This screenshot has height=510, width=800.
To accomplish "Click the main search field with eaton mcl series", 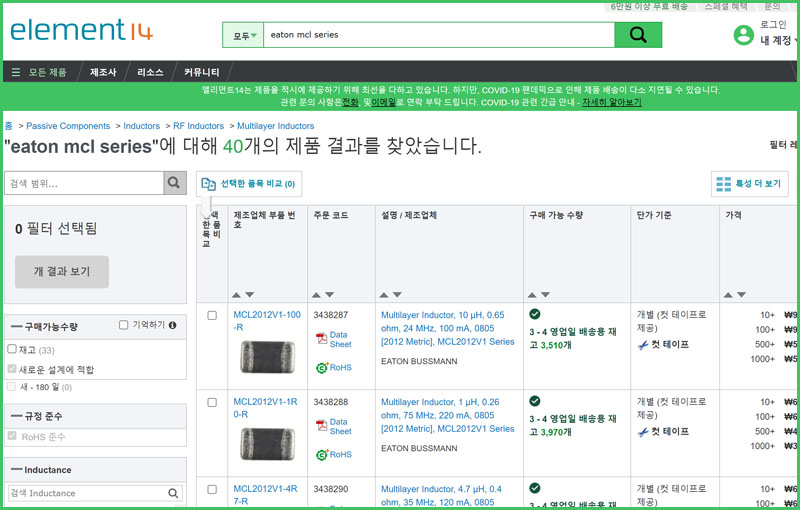I will [x=439, y=35].
